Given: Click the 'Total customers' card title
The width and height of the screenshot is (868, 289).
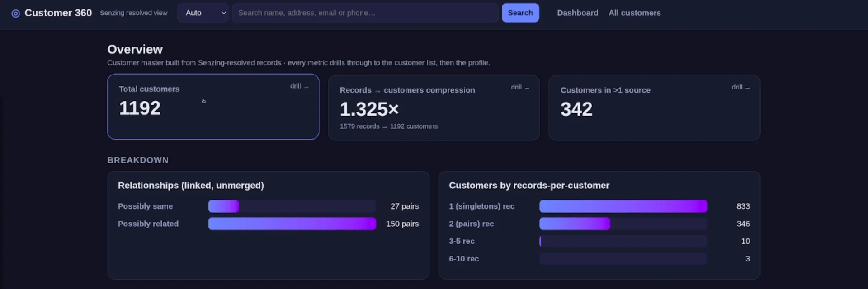Looking at the screenshot, I should 149,89.
